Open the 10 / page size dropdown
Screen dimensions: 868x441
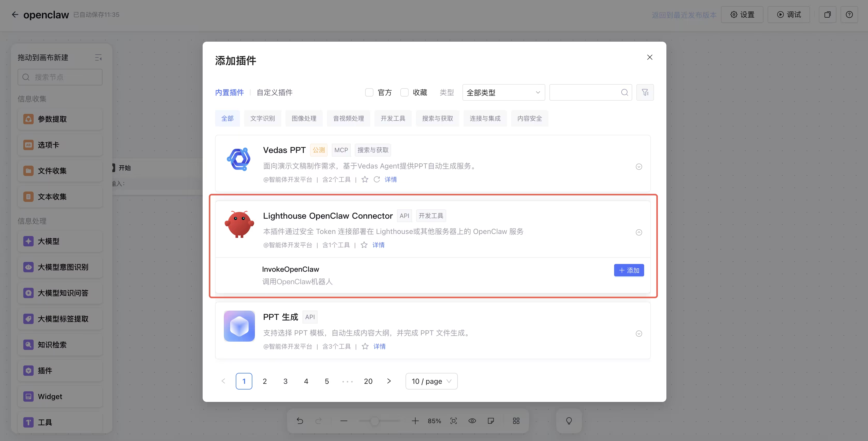click(x=431, y=381)
